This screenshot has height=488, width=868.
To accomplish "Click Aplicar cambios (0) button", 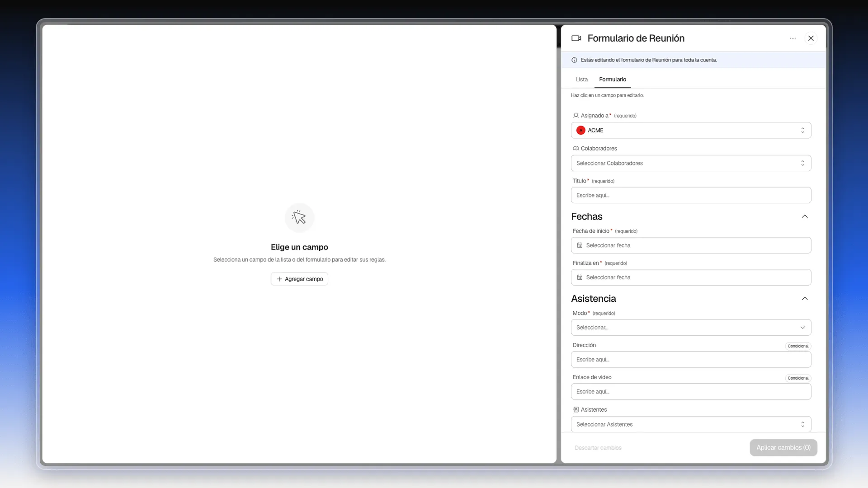I will pos(783,448).
